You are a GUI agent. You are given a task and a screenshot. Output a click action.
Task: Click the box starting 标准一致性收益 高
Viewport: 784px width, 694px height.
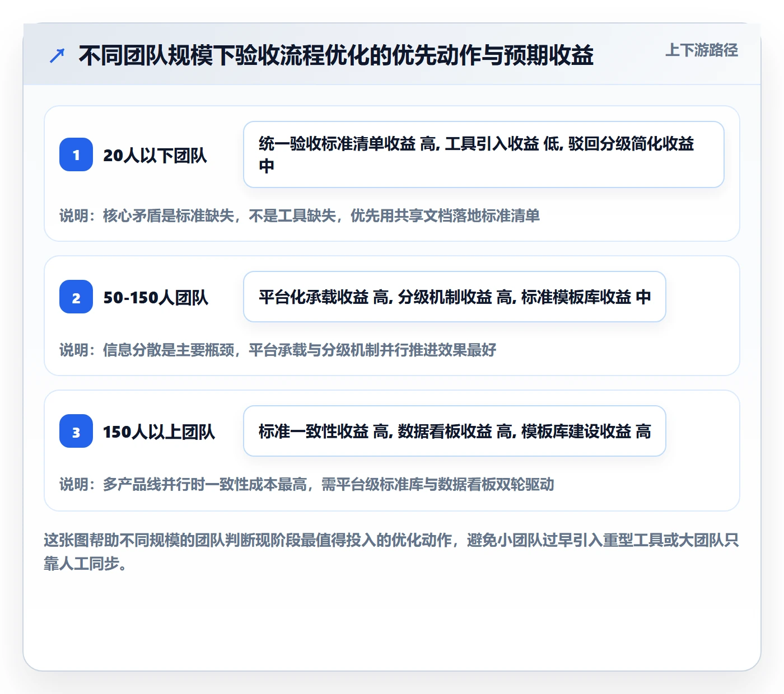pyautogui.click(x=455, y=431)
